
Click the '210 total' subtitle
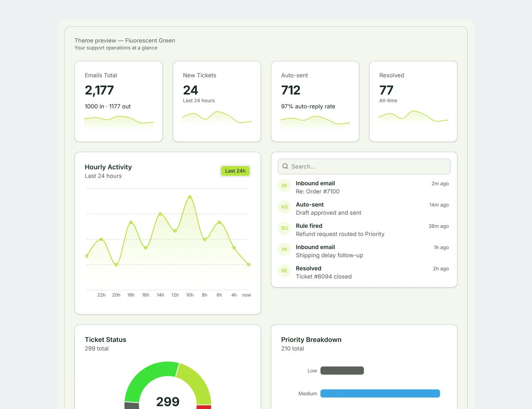point(293,348)
